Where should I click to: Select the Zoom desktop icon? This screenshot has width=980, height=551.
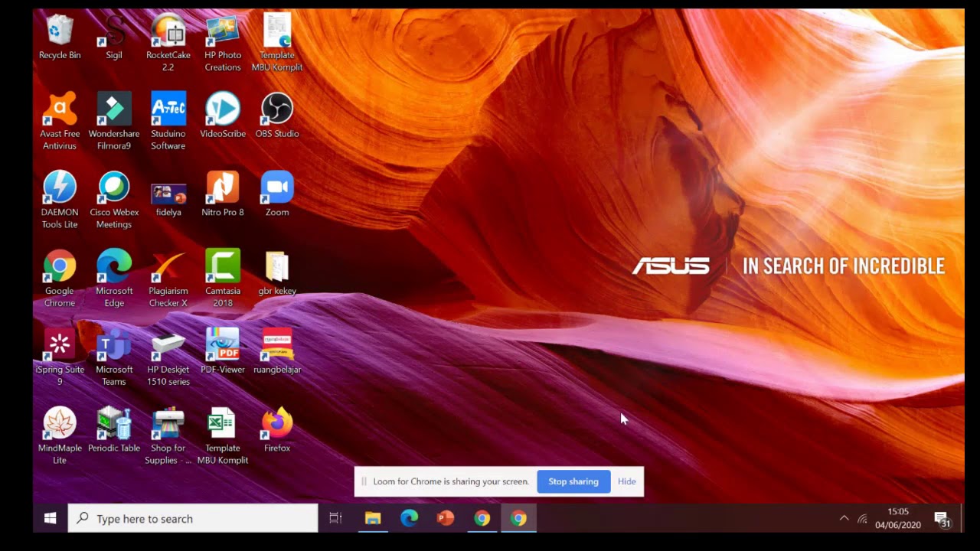click(277, 194)
